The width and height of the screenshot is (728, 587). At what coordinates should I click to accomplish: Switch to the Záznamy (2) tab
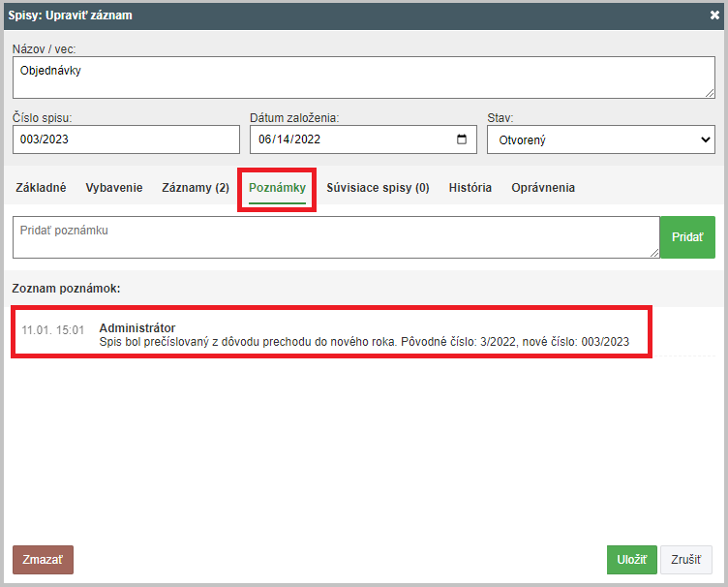point(196,188)
